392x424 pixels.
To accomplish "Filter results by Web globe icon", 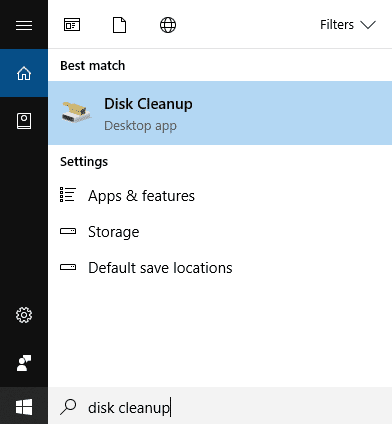I will pos(168,25).
